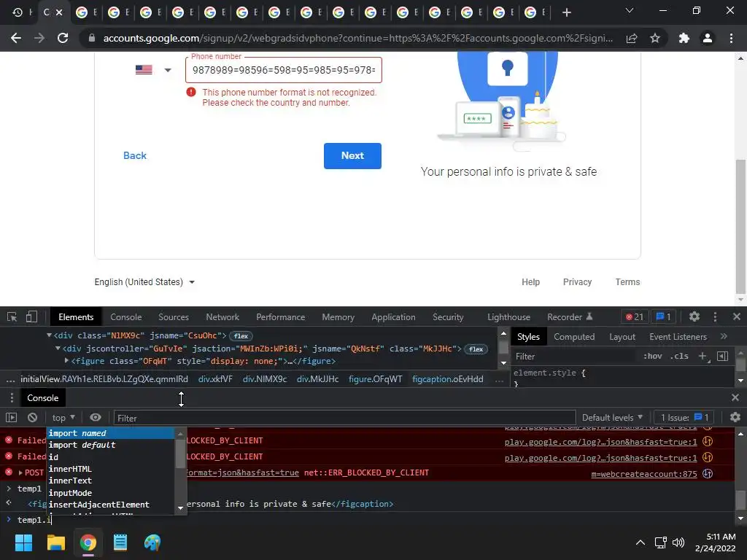This screenshot has height=560, width=747.
Task: Open the top JavaScript context dropdown
Action: click(63, 418)
